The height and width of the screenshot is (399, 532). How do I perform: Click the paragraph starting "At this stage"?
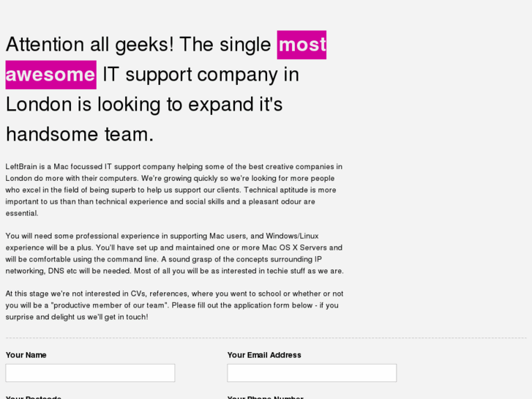point(173,305)
